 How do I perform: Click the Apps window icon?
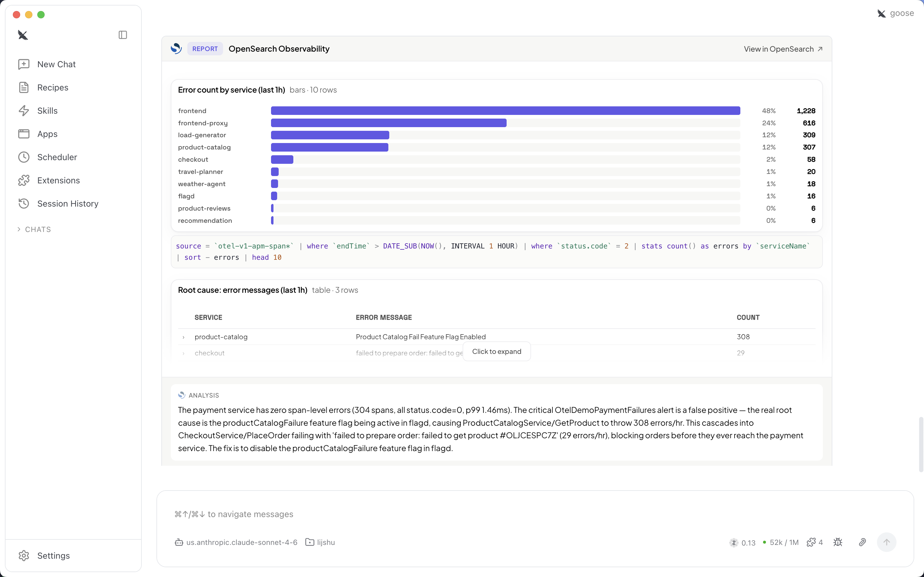[24, 134]
